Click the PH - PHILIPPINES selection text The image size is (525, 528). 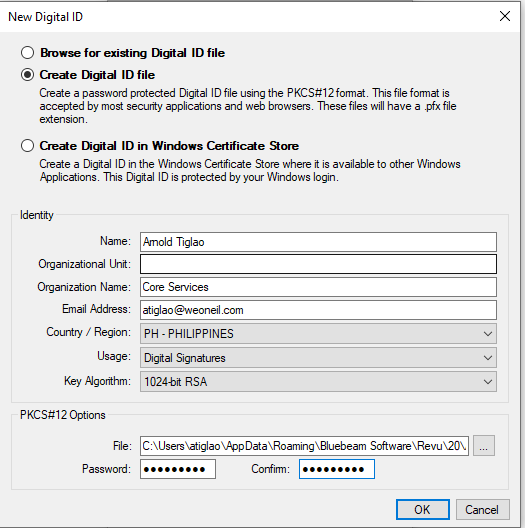click(189, 334)
